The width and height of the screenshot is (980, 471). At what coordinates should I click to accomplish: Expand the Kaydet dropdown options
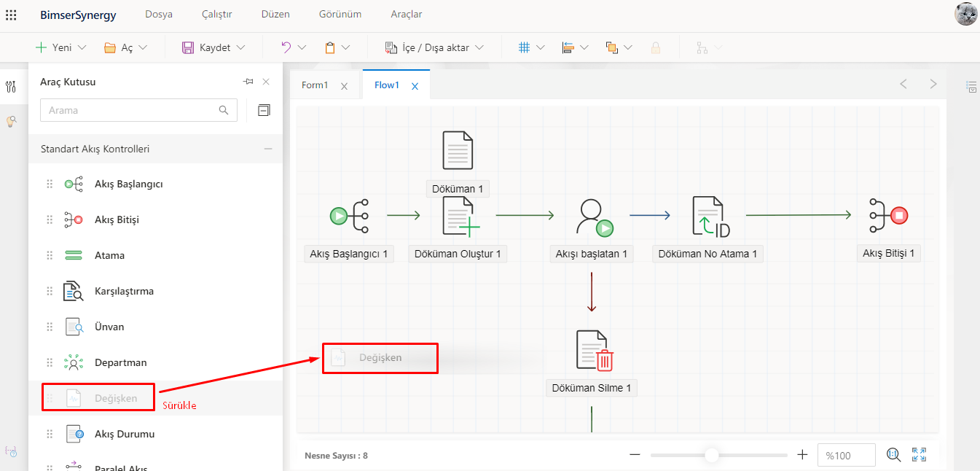(x=241, y=47)
